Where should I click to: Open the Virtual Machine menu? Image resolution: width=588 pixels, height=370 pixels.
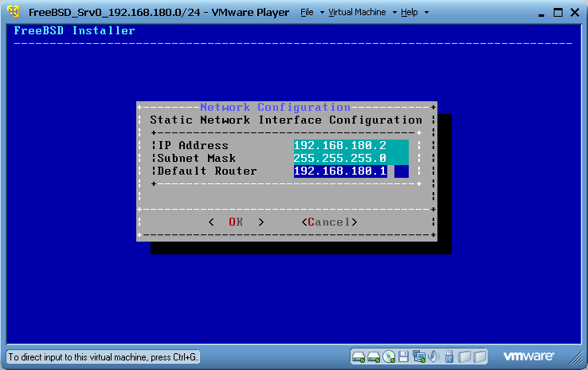click(357, 13)
